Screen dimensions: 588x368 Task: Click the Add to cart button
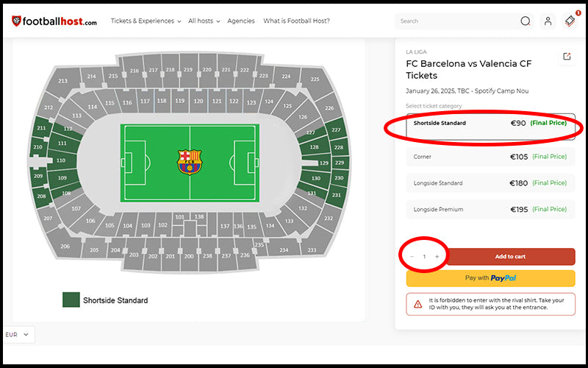pyautogui.click(x=511, y=257)
